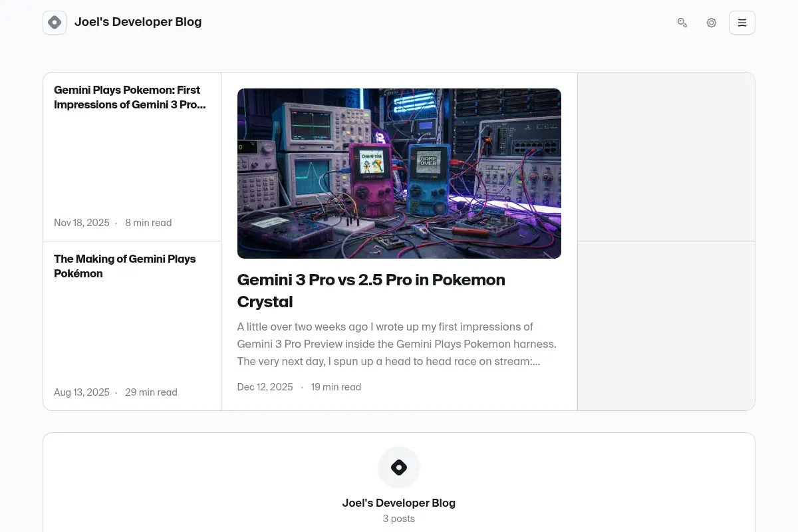Open The Making of Gemini Plays Pokémon post

[x=125, y=266]
